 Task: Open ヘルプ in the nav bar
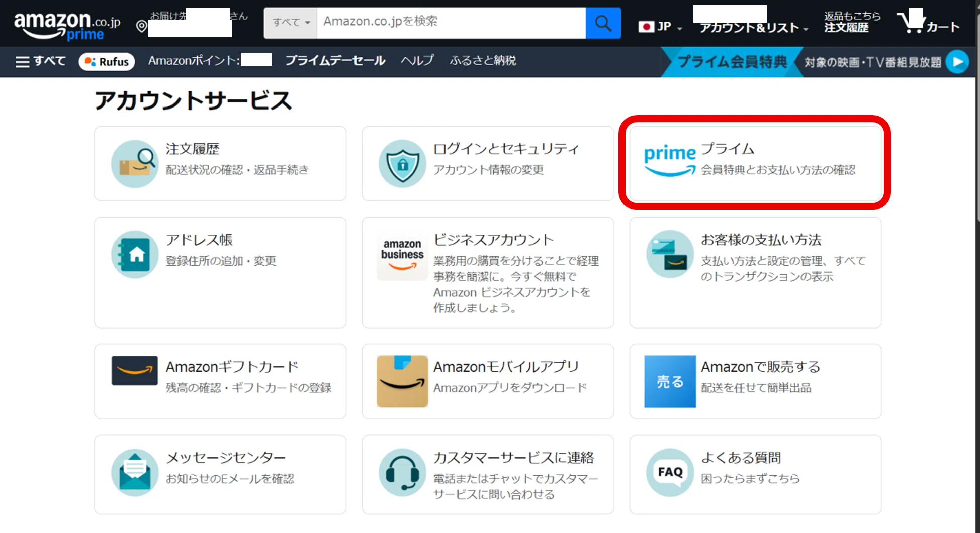pyautogui.click(x=417, y=61)
